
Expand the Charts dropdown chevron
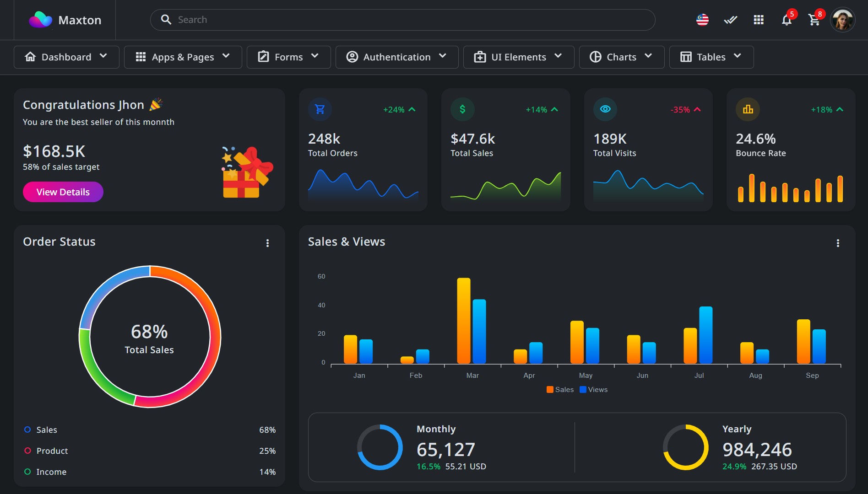[648, 56]
